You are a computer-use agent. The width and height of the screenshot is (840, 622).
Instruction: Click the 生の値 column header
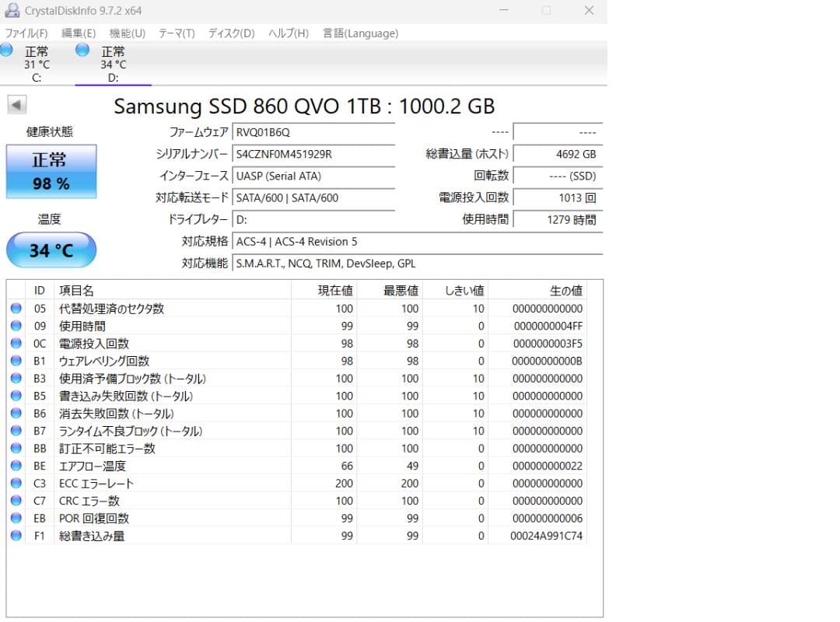coord(537,290)
